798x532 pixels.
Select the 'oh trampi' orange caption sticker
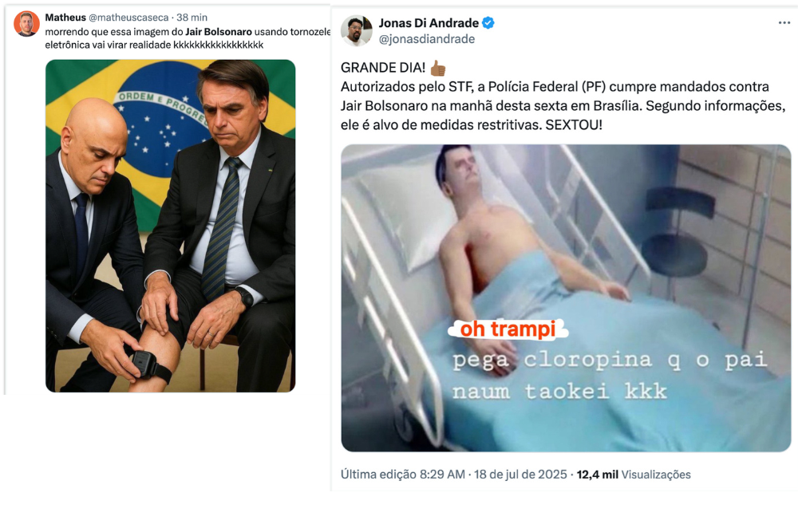[x=508, y=329]
